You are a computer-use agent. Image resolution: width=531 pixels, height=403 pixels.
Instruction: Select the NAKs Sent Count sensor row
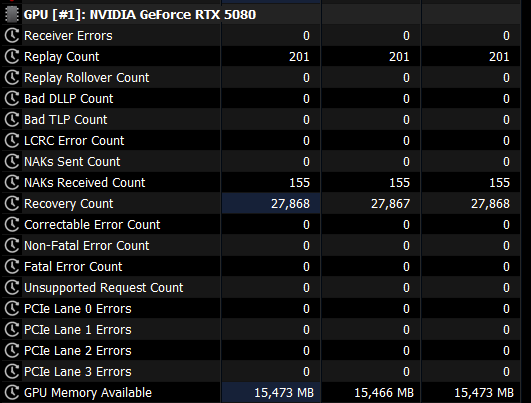(x=261, y=162)
